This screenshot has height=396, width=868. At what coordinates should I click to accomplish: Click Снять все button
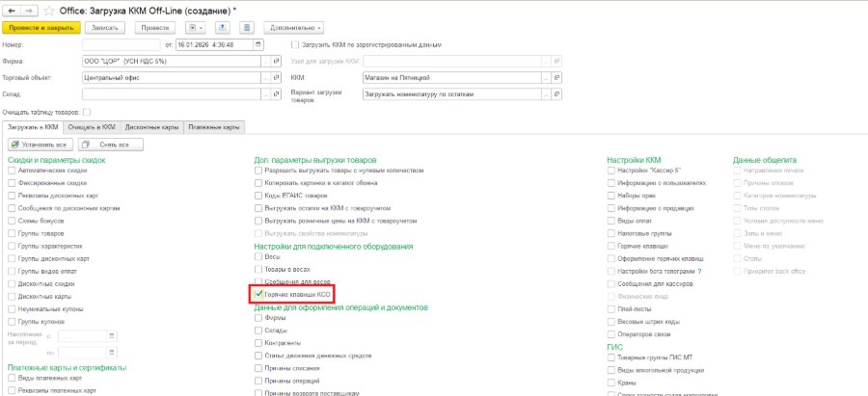pos(111,145)
